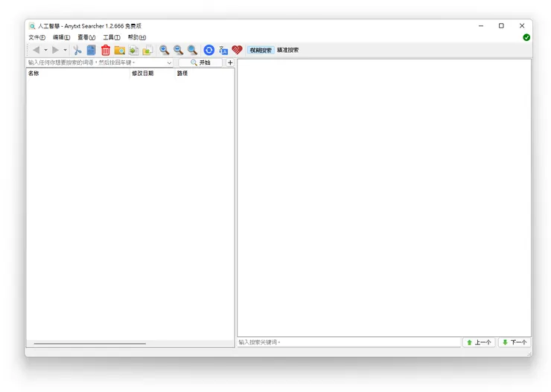Screen dimensions: 551x392
Task: Click the back navigation arrow
Action: pos(36,50)
